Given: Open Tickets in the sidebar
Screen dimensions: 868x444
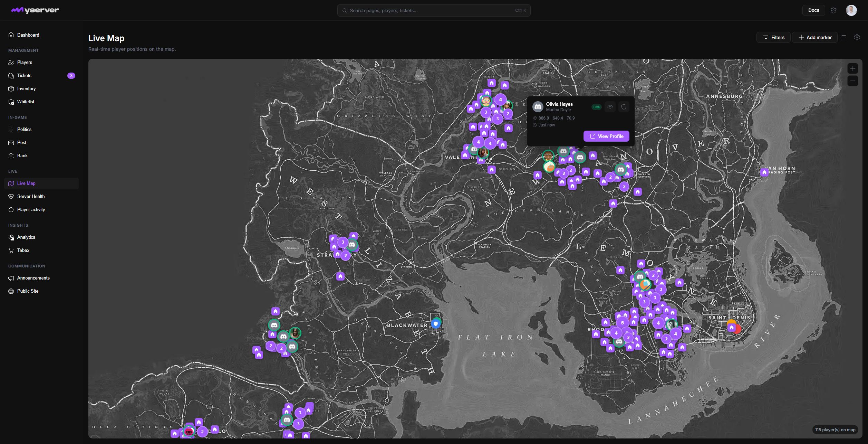Looking at the screenshot, I should click(x=41, y=75).
